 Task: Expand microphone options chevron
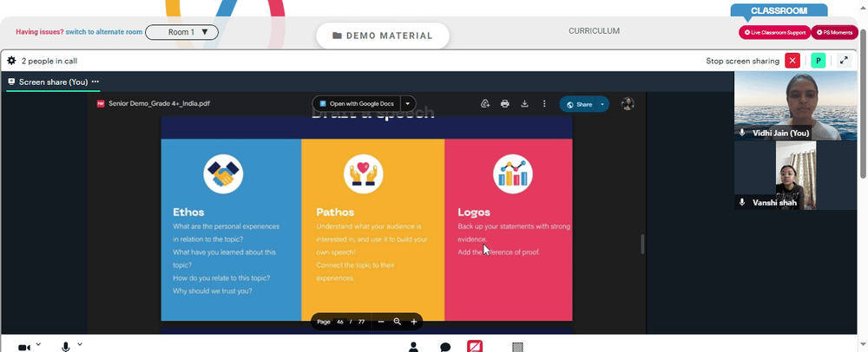click(x=80, y=344)
